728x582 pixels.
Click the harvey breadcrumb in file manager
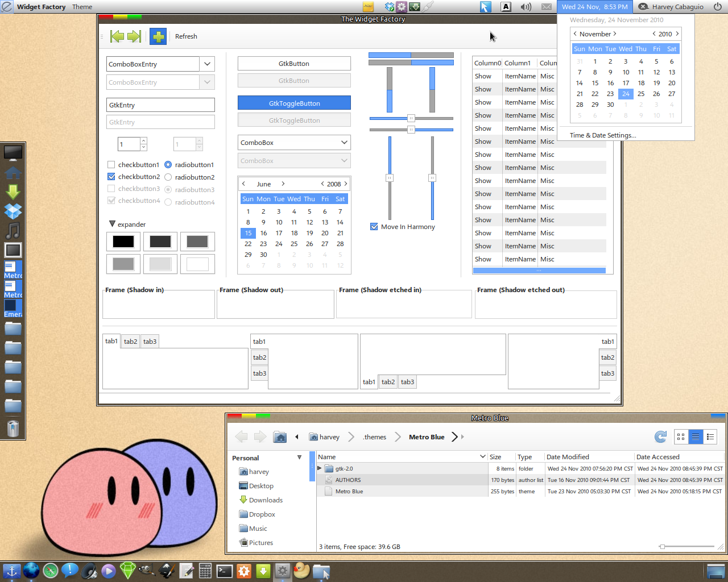click(x=324, y=437)
